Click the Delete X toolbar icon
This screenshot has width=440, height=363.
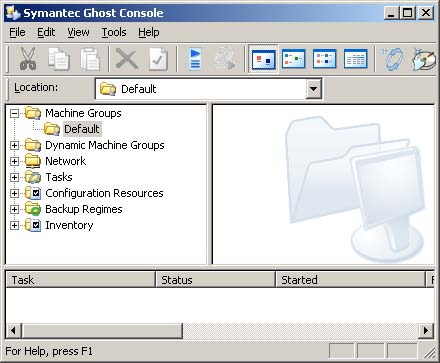127,59
